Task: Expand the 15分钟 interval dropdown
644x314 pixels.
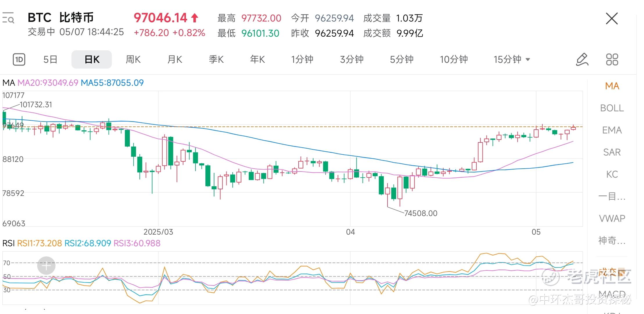Action: pyautogui.click(x=512, y=60)
